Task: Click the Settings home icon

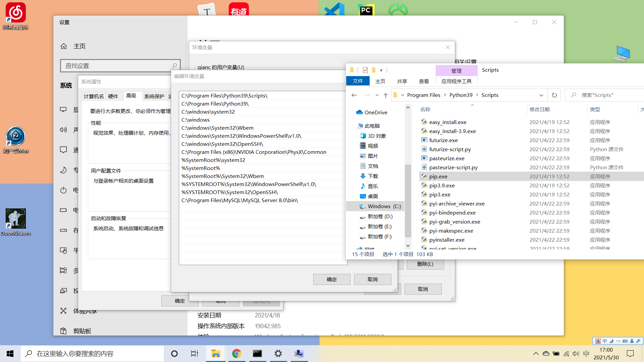Action: coord(64,46)
